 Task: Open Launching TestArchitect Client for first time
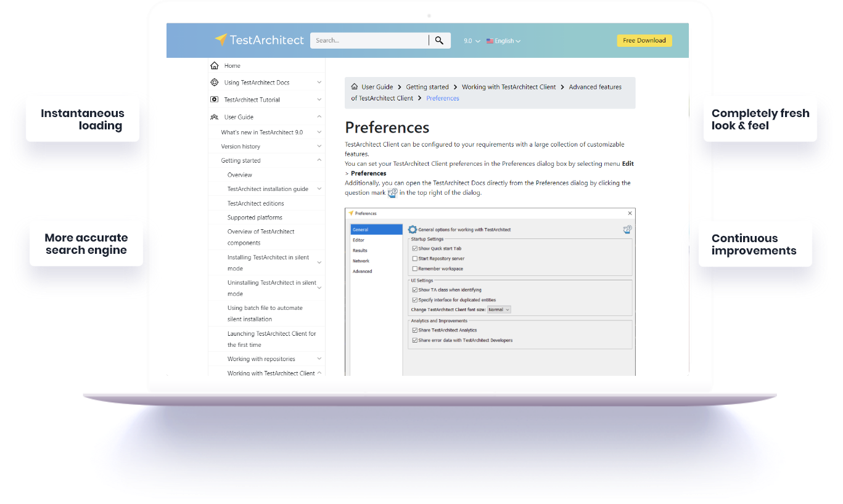(271, 339)
